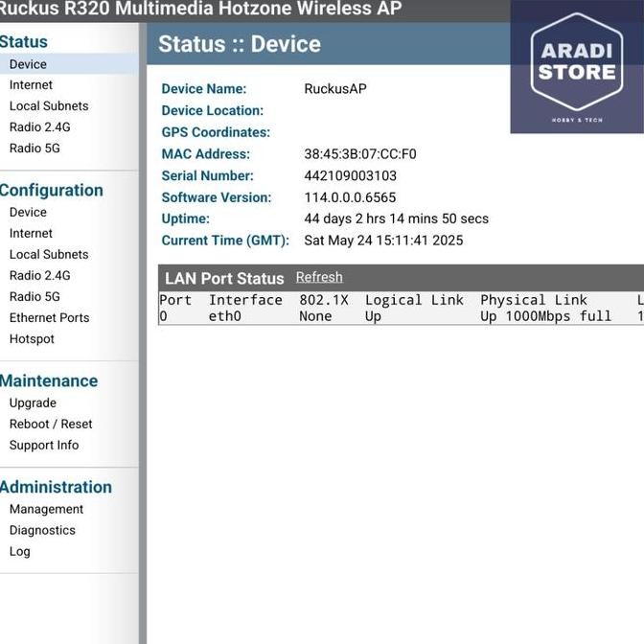This screenshot has width=644, height=644.
Task: Click the current time Sat May 24 value
Action: pos(383,241)
